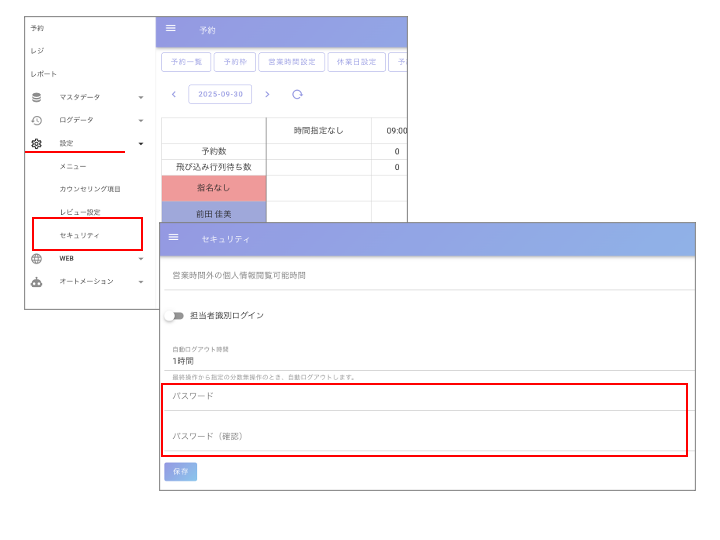The width and height of the screenshot is (720, 540).
Task: Click the 設定 gear icon
Action: [x=37, y=144]
